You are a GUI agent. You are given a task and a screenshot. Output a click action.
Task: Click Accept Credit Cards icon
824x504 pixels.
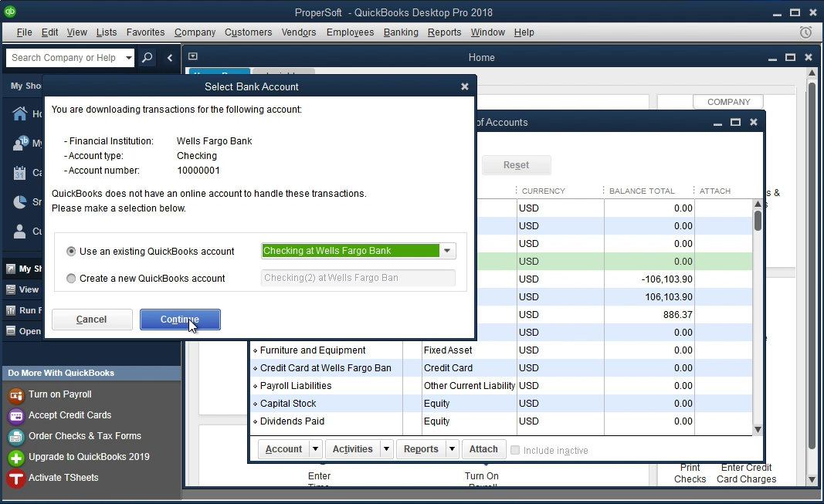(16, 416)
